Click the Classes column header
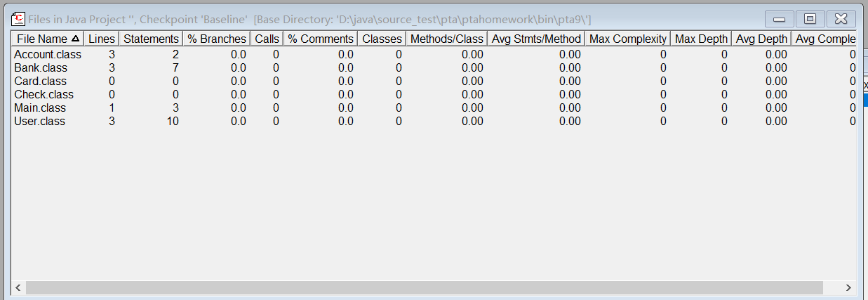 (x=382, y=39)
